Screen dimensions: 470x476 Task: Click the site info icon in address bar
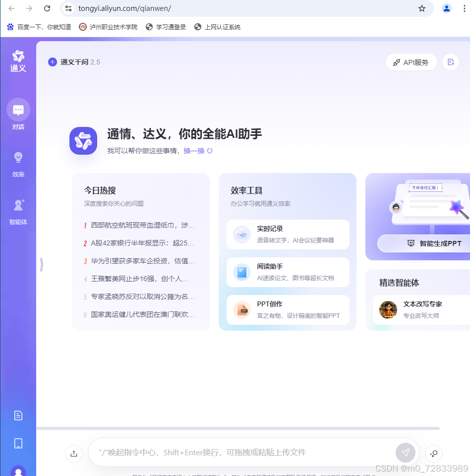click(68, 8)
